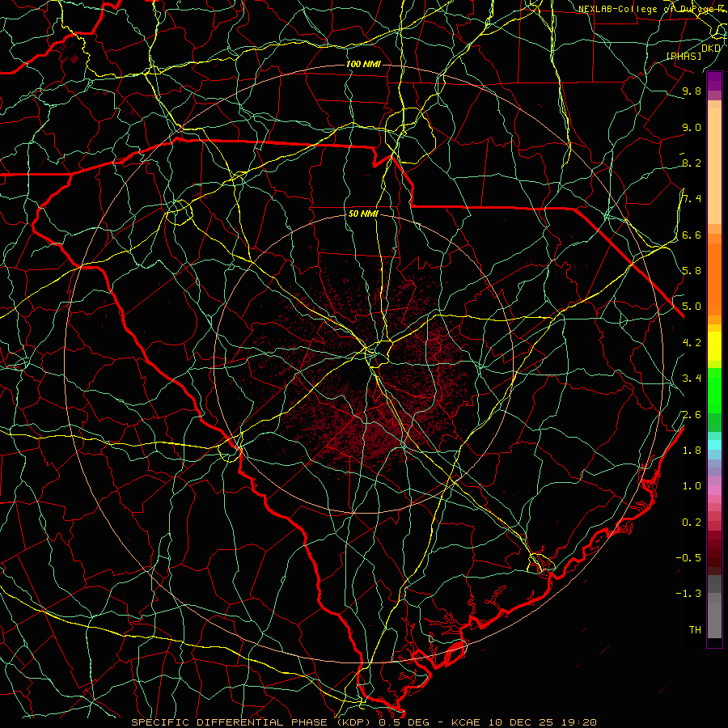The width and height of the screenshot is (728, 728).
Task: Click the 0.2 value on the color scale
Action: pyautogui.click(x=692, y=523)
